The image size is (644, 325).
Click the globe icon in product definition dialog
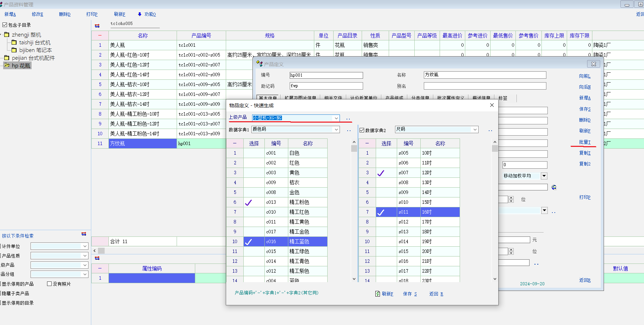point(554,187)
